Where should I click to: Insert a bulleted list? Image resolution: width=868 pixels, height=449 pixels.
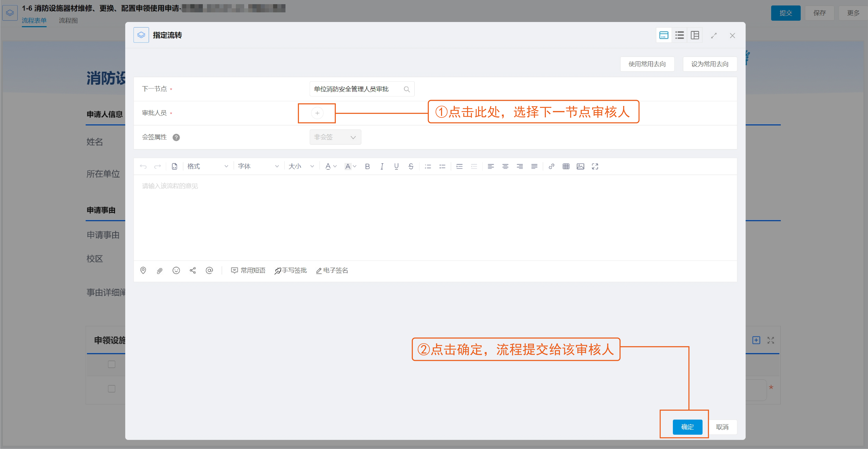[442, 166]
